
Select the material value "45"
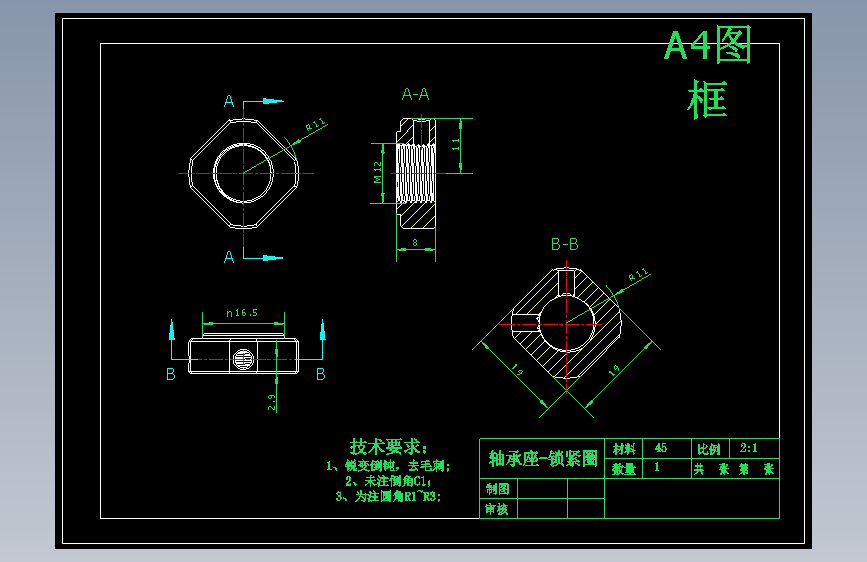click(x=661, y=448)
